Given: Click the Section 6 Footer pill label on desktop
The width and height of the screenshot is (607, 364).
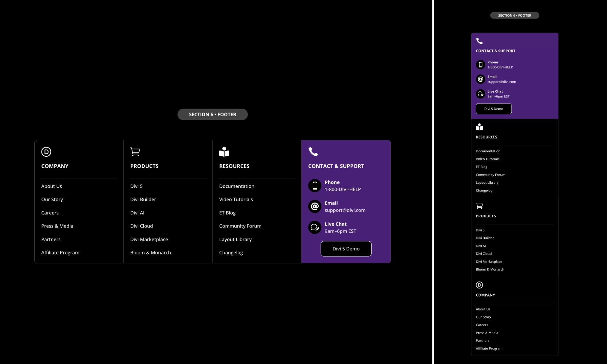Looking at the screenshot, I should tap(212, 115).
